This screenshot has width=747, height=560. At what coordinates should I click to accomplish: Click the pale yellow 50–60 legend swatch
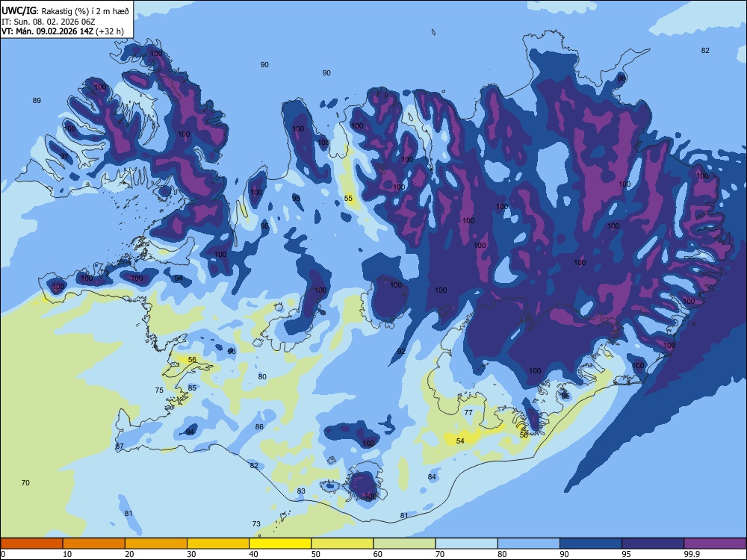(x=342, y=544)
